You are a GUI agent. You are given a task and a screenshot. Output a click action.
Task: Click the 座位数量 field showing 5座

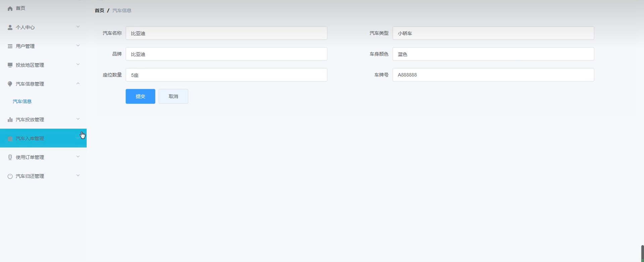click(x=226, y=75)
